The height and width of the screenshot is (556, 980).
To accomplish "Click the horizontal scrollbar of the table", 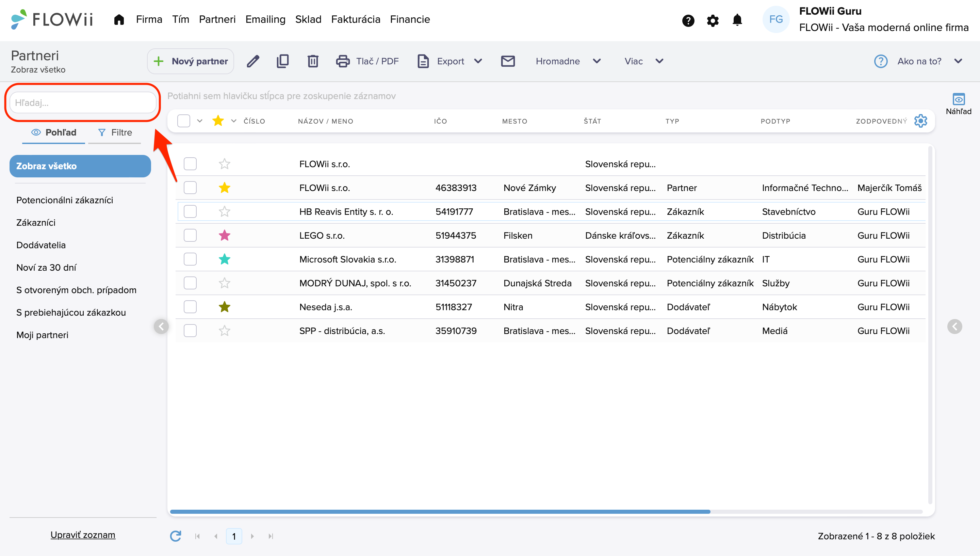I will pyautogui.click(x=440, y=512).
